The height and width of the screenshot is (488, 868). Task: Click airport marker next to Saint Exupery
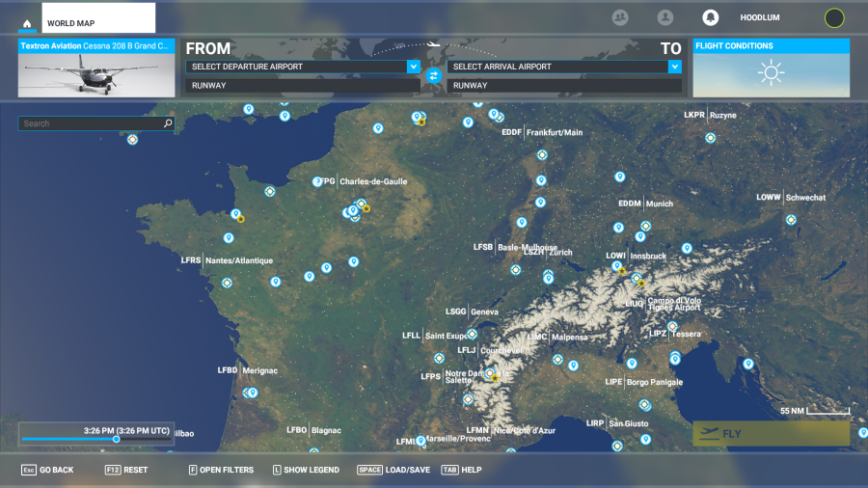(x=472, y=335)
